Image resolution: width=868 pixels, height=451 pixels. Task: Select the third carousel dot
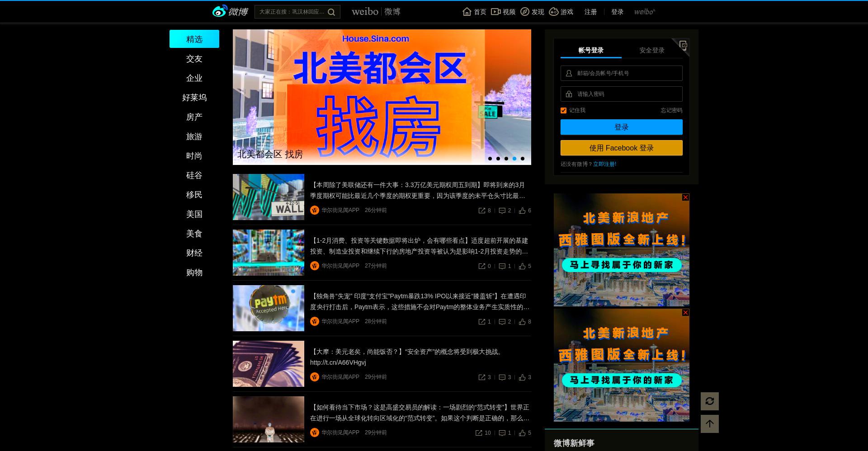[x=506, y=159]
